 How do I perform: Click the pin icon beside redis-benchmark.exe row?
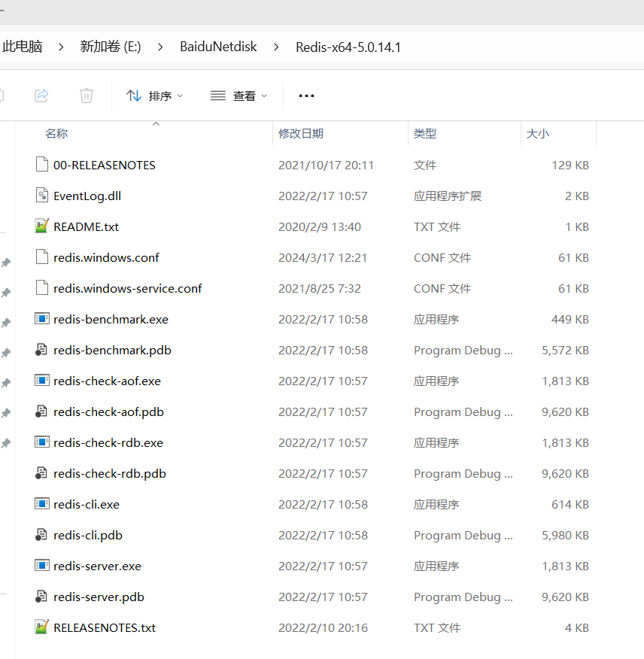click(x=6, y=323)
